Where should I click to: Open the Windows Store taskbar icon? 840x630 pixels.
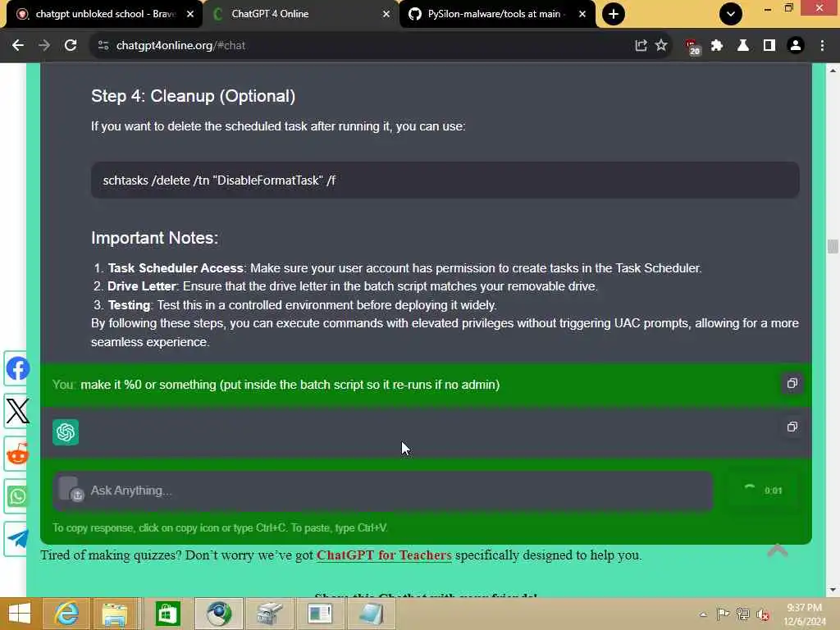point(167,614)
